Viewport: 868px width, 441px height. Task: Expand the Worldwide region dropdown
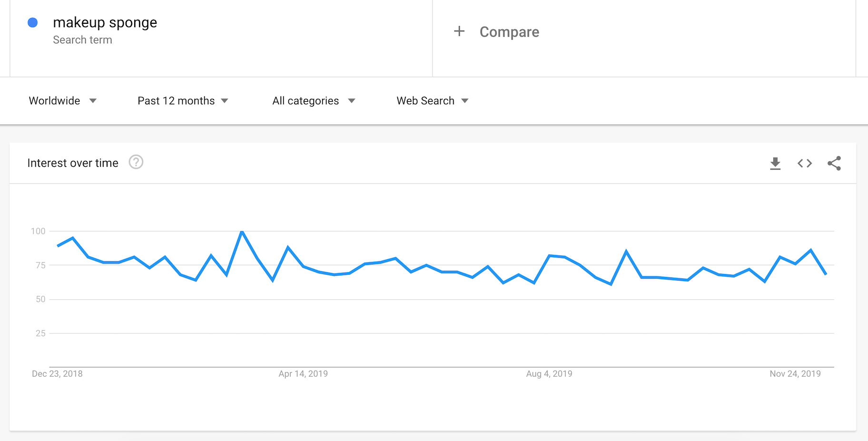tap(63, 101)
